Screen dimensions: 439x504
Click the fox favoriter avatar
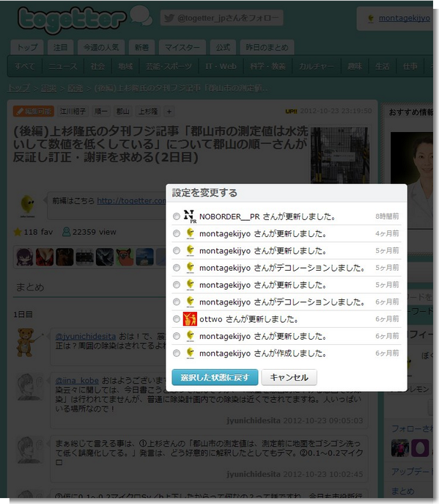pos(125,257)
